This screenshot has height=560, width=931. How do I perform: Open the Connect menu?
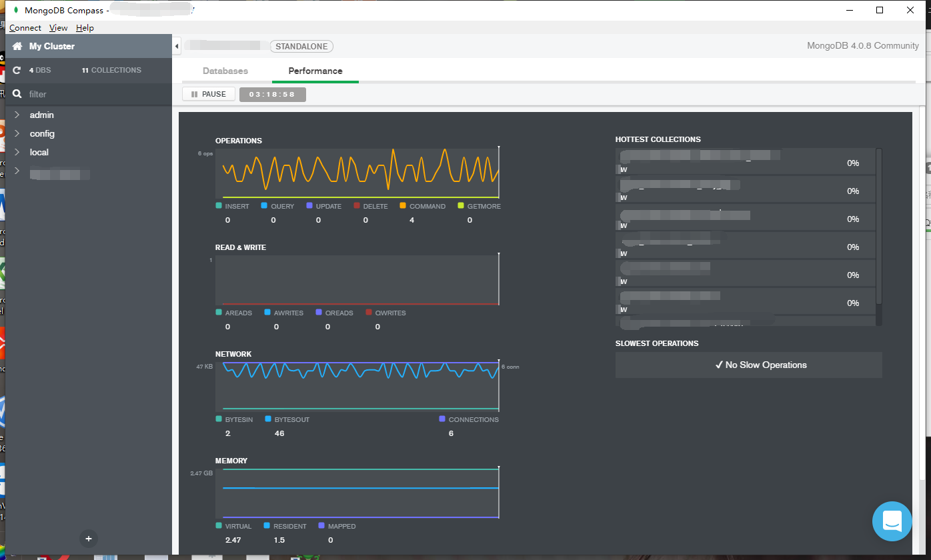click(x=25, y=27)
